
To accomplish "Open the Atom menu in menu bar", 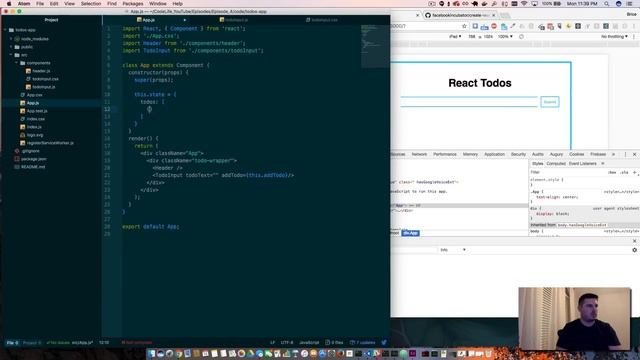I will [24, 4].
